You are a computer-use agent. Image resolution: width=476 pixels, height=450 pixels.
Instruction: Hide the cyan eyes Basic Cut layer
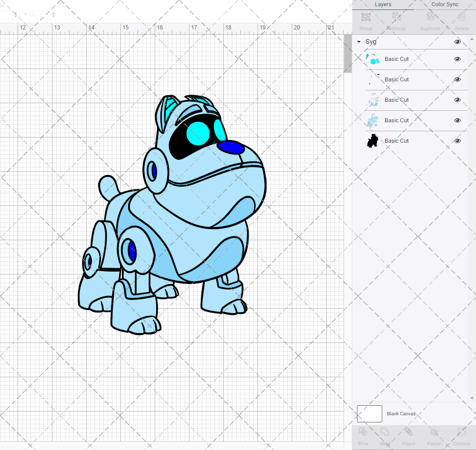pyautogui.click(x=457, y=59)
